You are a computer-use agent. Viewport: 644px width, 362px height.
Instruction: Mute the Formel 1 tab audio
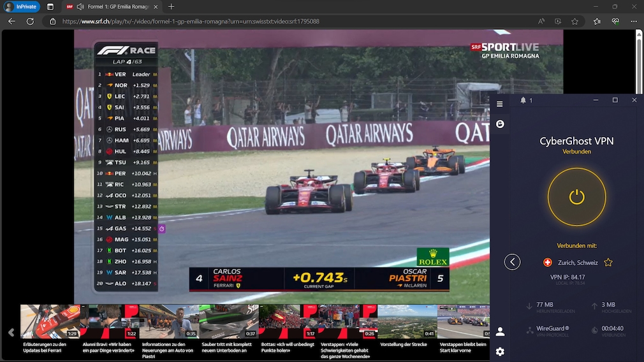(x=80, y=6)
